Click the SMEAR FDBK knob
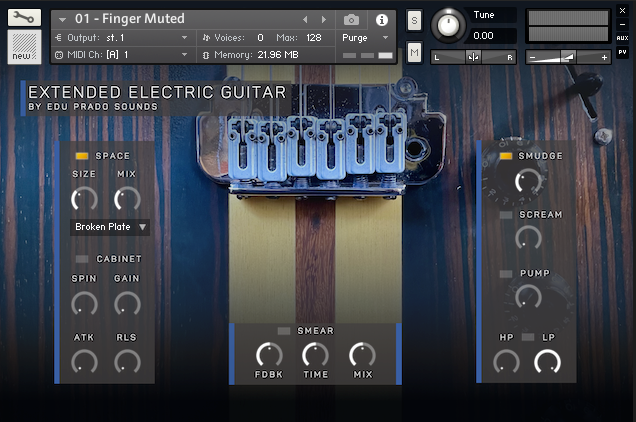The image size is (636, 422). coord(268,354)
